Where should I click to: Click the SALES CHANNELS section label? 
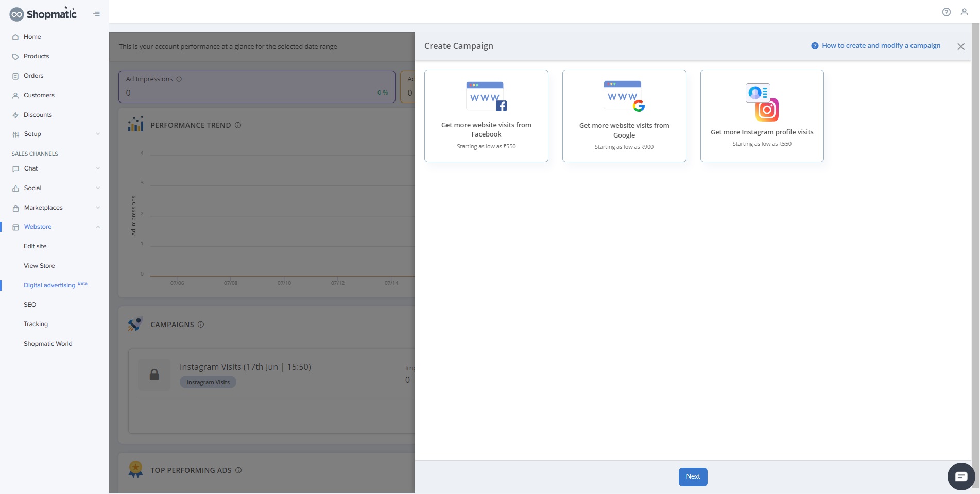click(x=35, y=154)
